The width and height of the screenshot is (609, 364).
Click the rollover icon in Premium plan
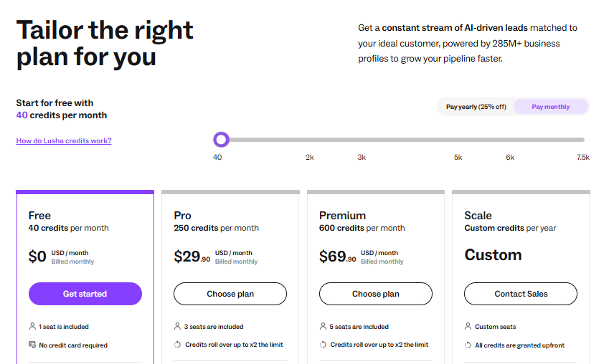(x=323, y=345)
